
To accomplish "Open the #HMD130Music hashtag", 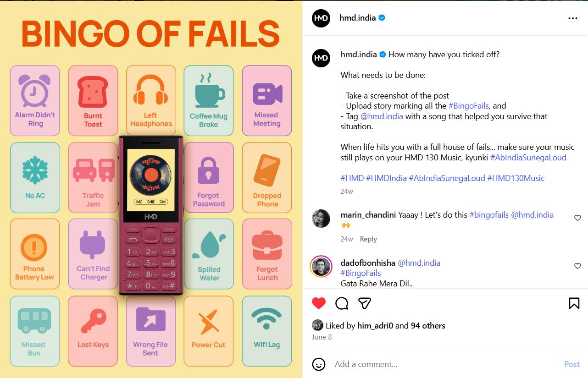I will [x=516, y=178].
